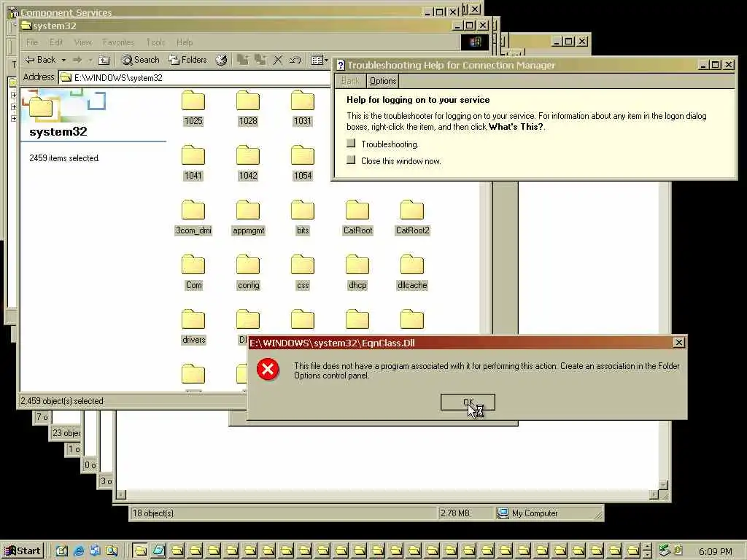This screenshot has width=747, height=560.
Task: Click the Copy To toolbar icon
Action: coord(260,60)
